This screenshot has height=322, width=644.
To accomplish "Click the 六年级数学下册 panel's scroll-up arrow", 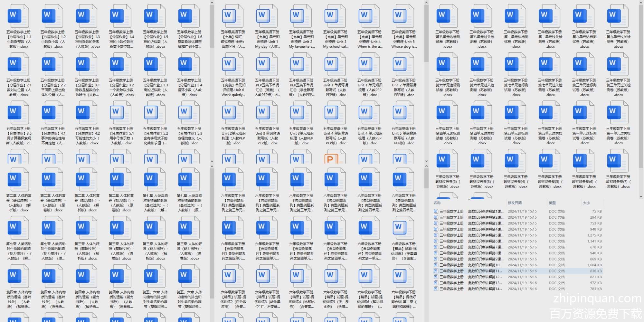I will click(426, 166).
